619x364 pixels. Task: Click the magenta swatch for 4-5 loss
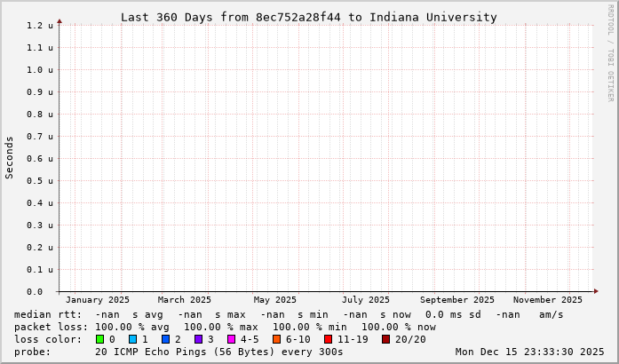232,339
